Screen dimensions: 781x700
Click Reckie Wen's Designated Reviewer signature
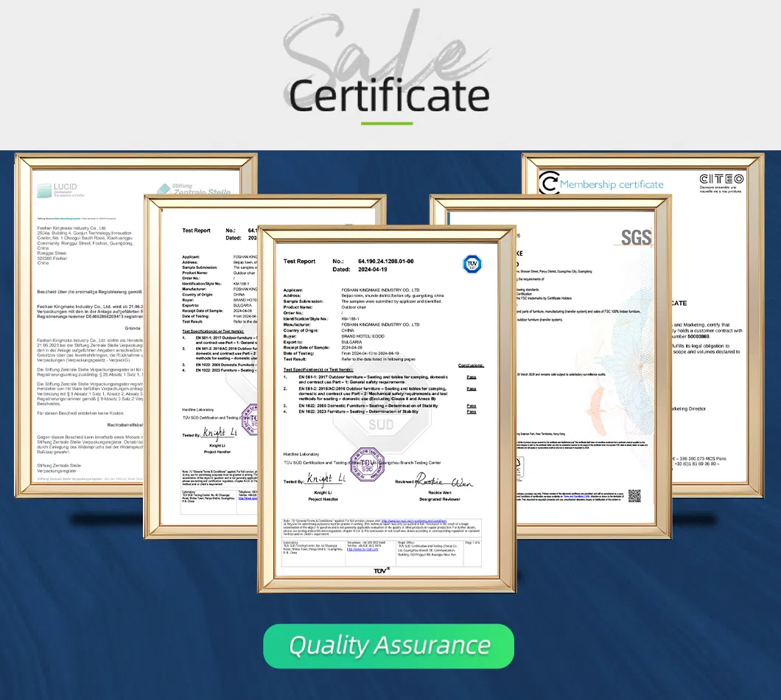(x=446, y=483)
